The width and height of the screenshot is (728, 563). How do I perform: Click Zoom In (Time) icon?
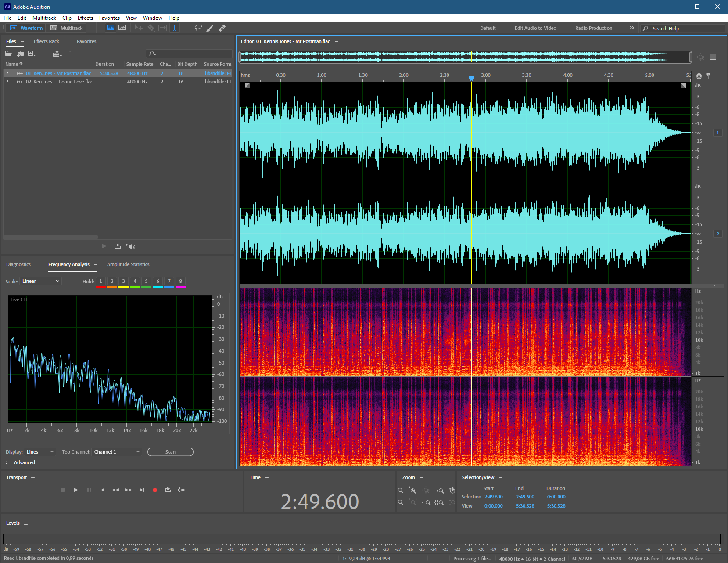[412, 490]
